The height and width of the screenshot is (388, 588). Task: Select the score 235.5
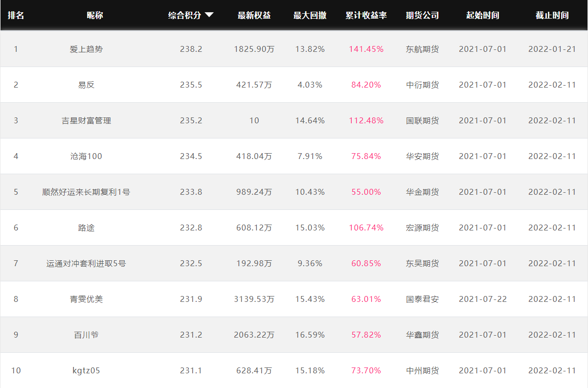191,85
